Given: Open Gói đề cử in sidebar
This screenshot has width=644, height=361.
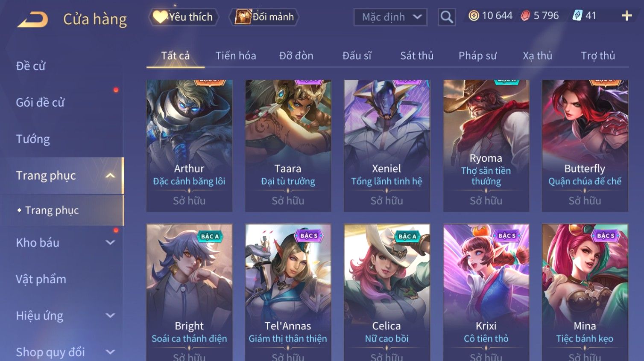Looking at the screenshot, I should pos(41,102).
